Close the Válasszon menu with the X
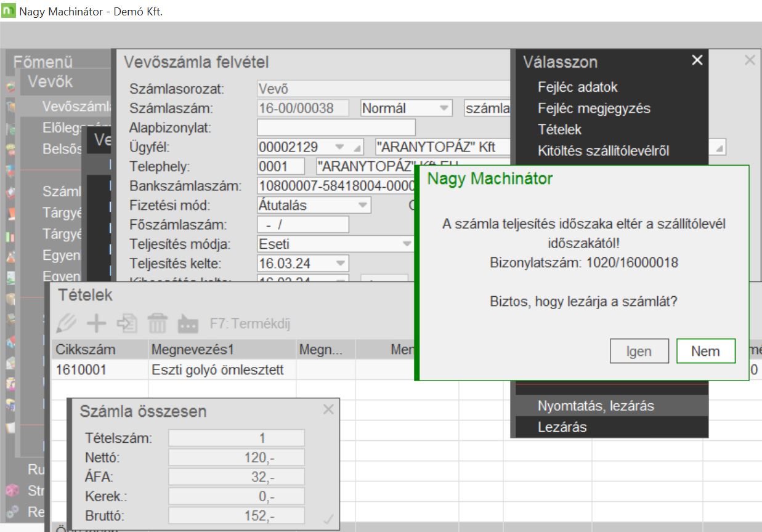The width and height of the screenshot is (762, 532). click(x=697, y=60)
